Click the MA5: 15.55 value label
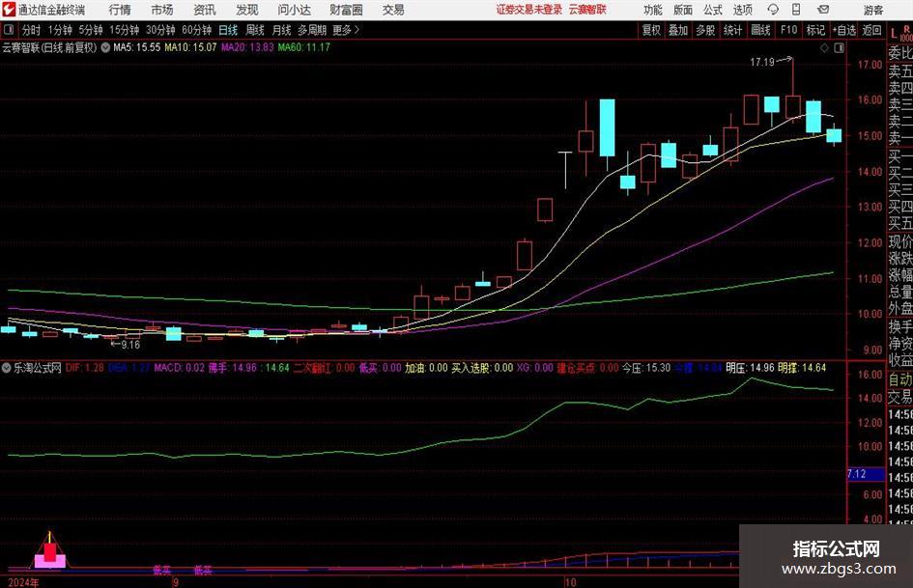 pyautogui.click(x=136, y=47)
